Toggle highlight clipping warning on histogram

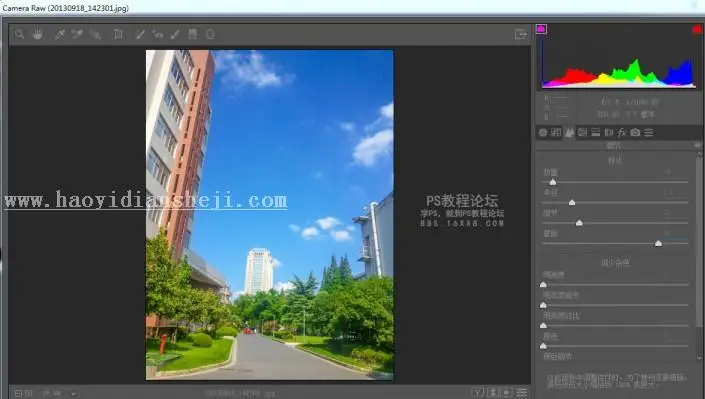coord(697,29)
